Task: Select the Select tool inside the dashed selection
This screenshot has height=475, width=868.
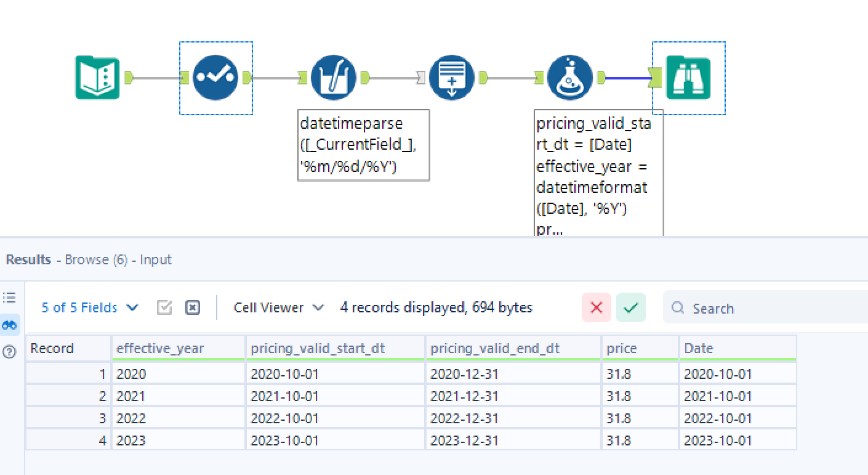Action: pyautogui.click(x=215, y=77)
